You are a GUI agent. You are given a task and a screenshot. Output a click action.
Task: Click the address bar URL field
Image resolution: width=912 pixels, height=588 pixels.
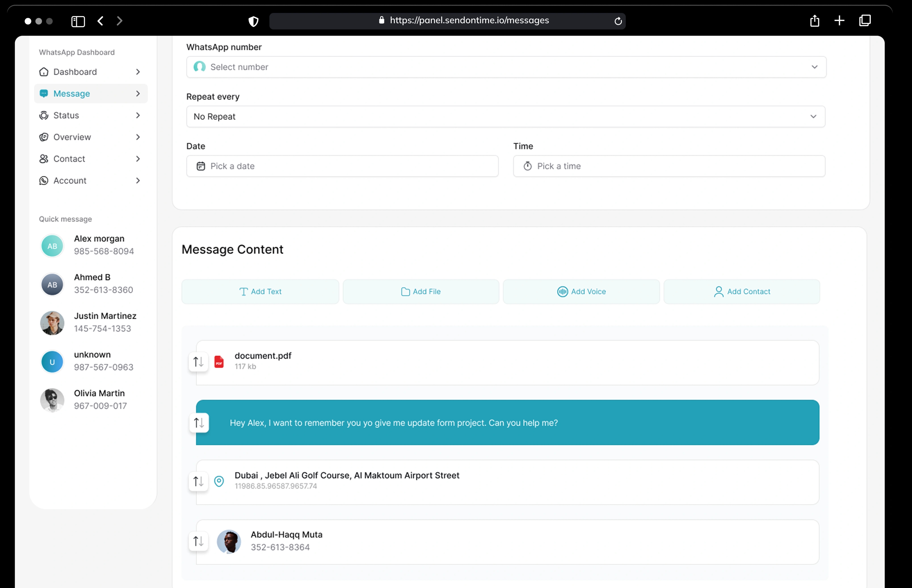447,21
